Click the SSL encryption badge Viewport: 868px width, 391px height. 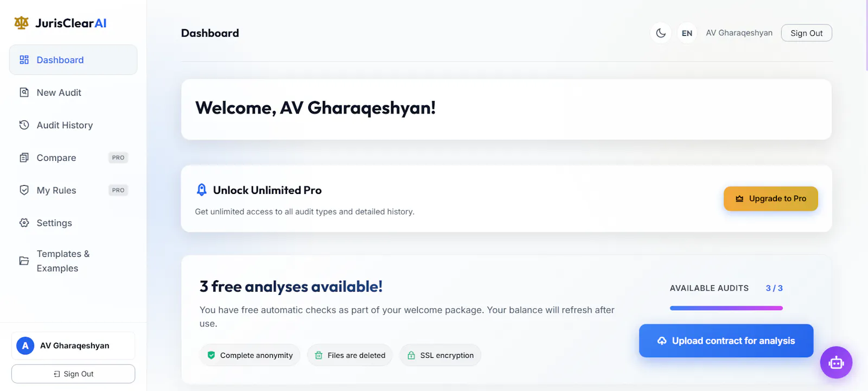pyautogui.click(x=441, y=355)
